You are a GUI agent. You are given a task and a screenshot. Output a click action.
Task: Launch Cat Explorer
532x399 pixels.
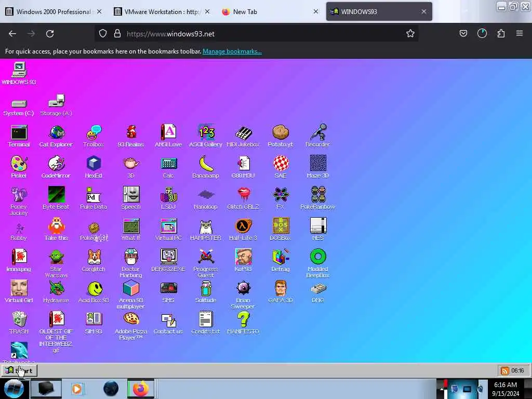56,136
